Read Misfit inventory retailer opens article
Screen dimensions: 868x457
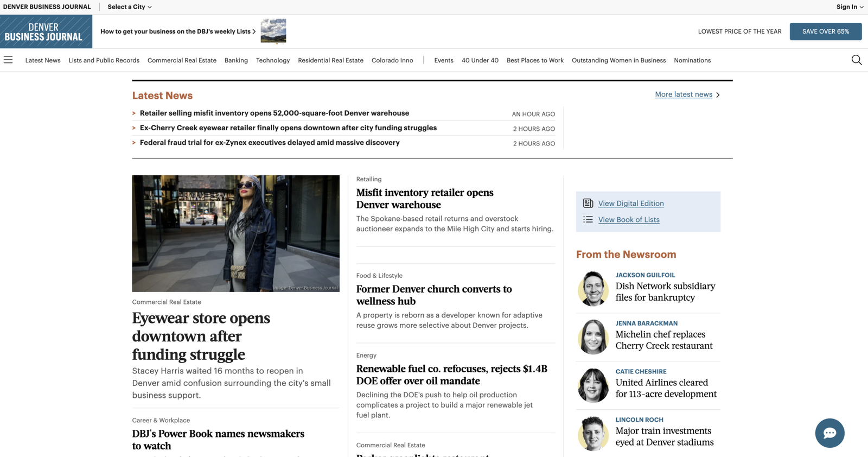425,199
